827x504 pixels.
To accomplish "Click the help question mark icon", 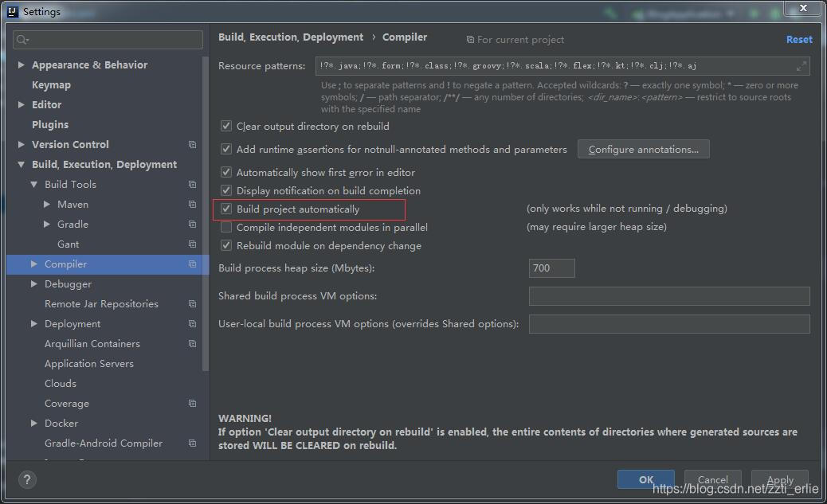I will click(27, 479).
